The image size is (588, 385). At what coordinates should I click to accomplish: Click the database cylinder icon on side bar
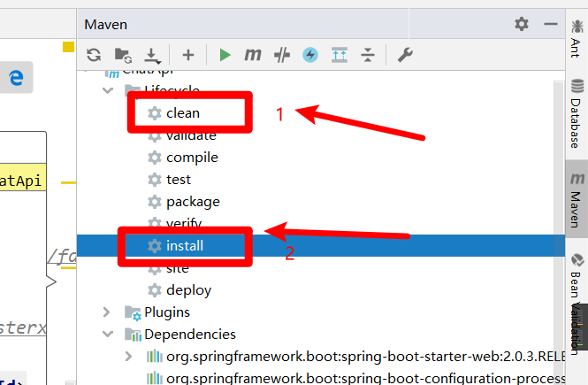[577, 86]
